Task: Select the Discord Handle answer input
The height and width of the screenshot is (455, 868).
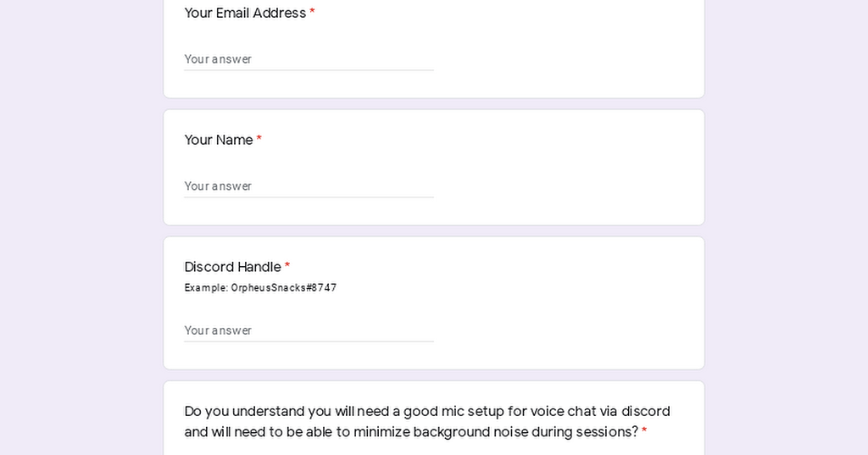Action: click(x=309, y=330)
